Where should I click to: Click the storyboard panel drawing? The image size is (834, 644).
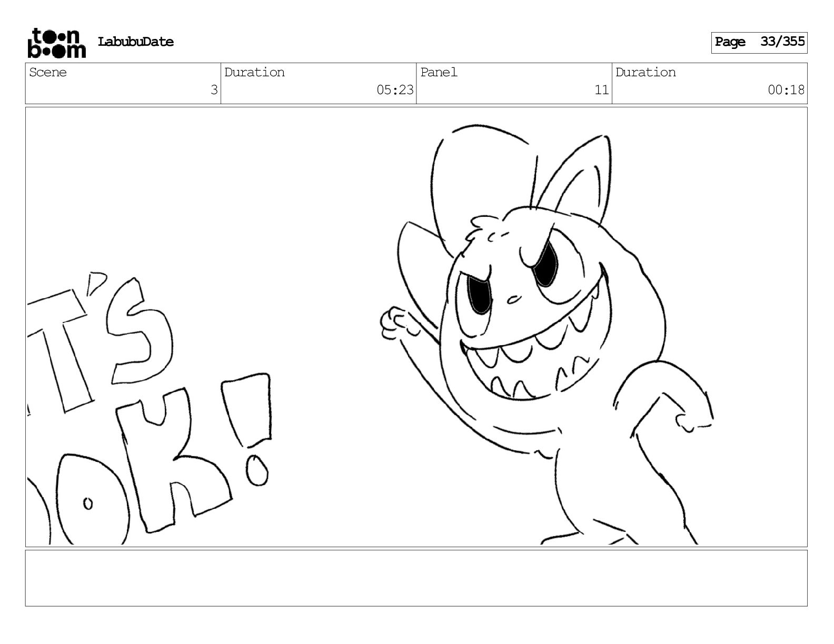pos(416,327)
